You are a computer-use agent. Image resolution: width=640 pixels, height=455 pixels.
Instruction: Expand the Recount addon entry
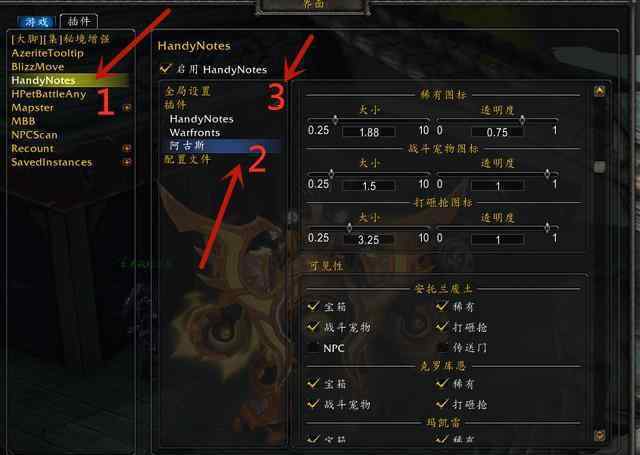pyautogui.click(x=127, y=148)
